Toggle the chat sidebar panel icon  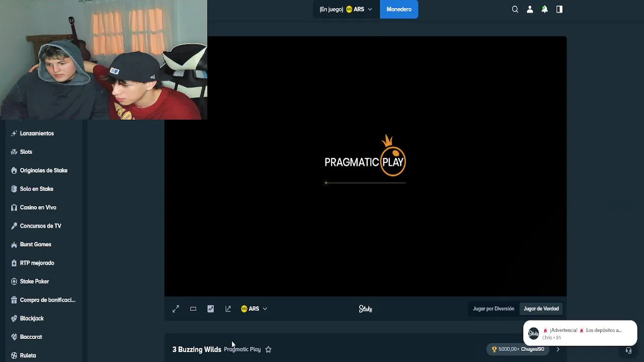point(559,9)
